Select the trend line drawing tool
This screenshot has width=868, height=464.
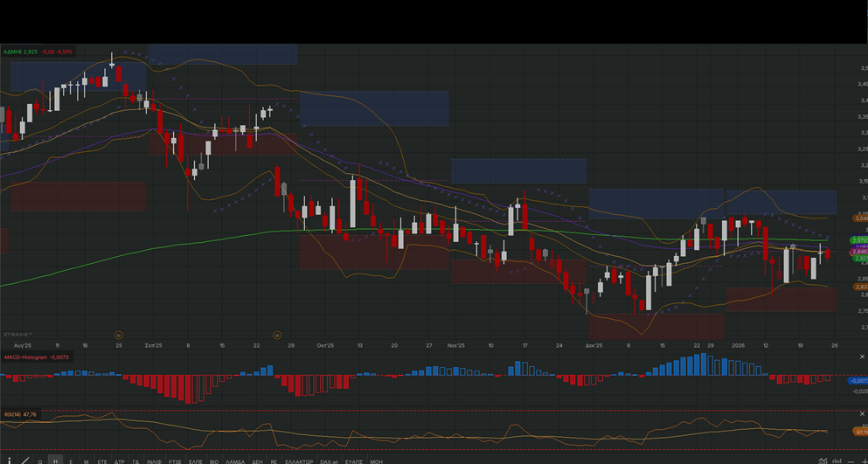[25, 461]
